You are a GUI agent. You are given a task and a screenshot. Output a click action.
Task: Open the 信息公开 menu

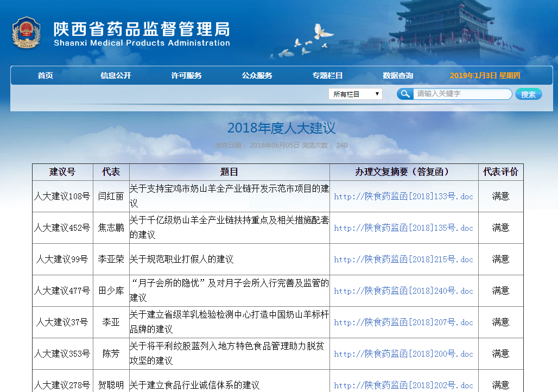(116, 75)
